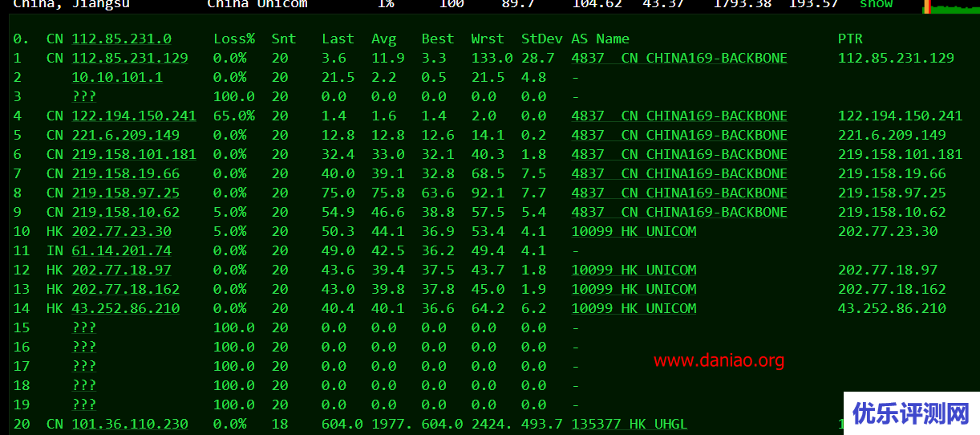The height and width of the screenshot is (435, 980).
Task: Open CHINA169-BACKBONE AS link in hop 4 row
Action: 679,116
